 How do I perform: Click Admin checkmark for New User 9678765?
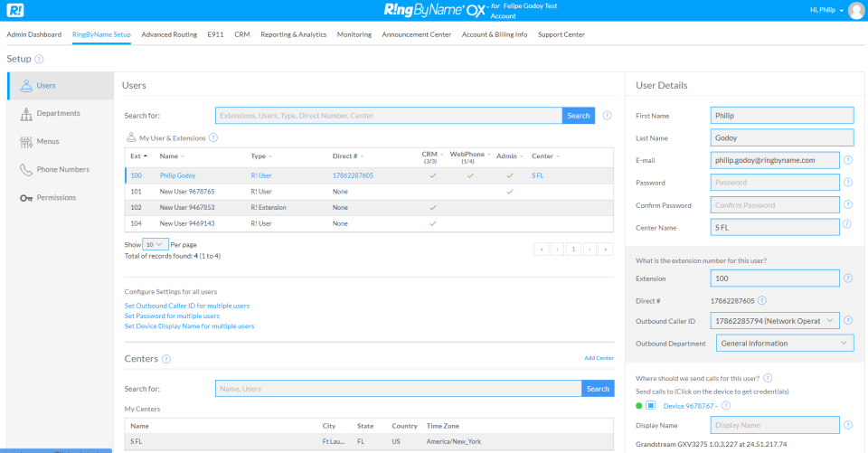click(x=509, y=192)
